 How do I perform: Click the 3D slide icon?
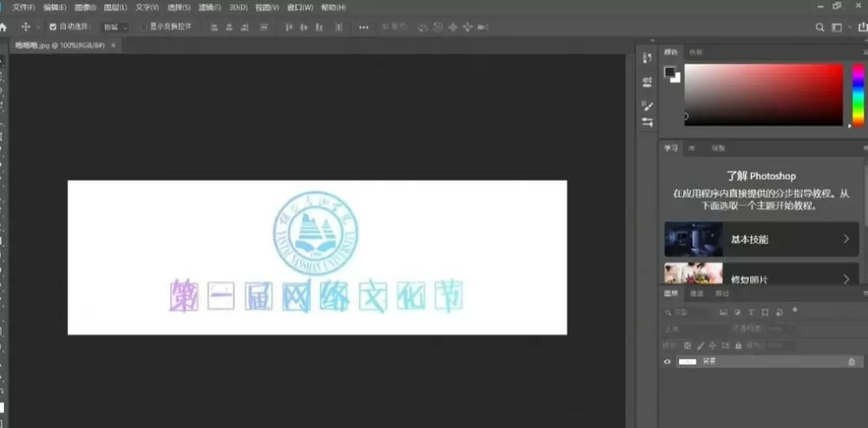(x=468, y=27)
